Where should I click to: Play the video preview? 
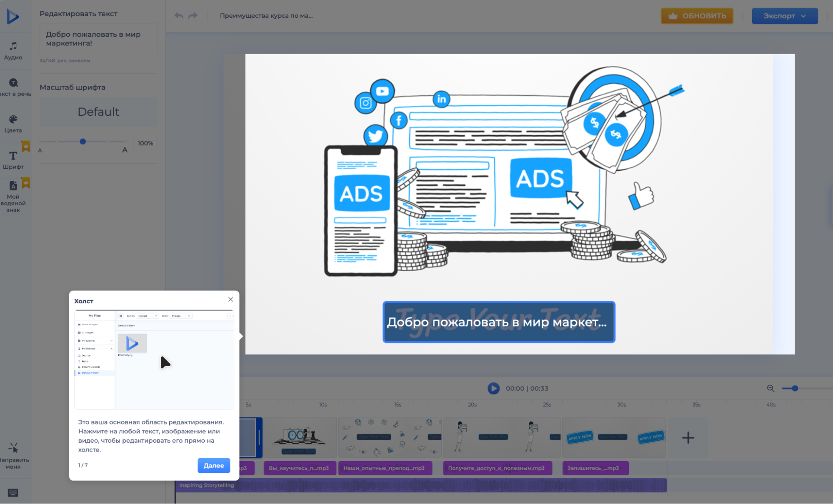point(493,388)
